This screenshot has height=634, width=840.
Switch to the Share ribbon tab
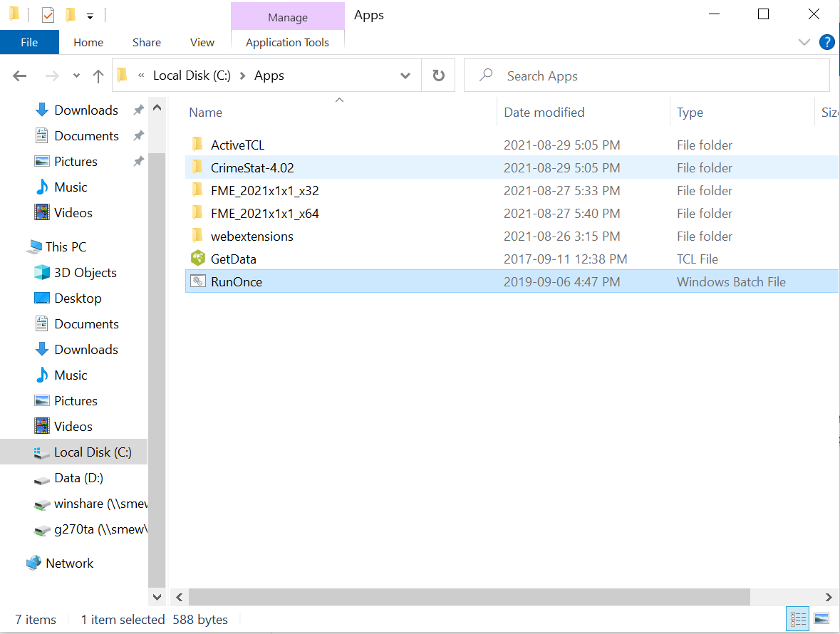[147, 42]
